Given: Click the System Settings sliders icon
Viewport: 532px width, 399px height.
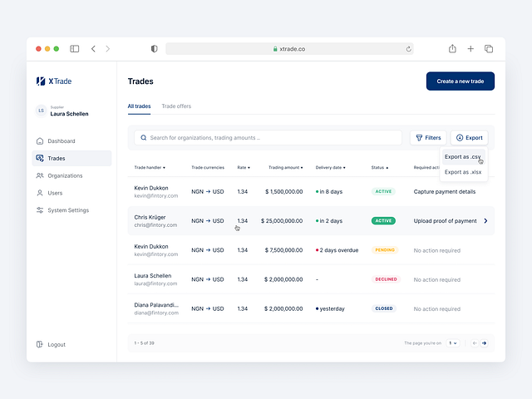Looking at the screenshot, I should [x=40, y=210].
